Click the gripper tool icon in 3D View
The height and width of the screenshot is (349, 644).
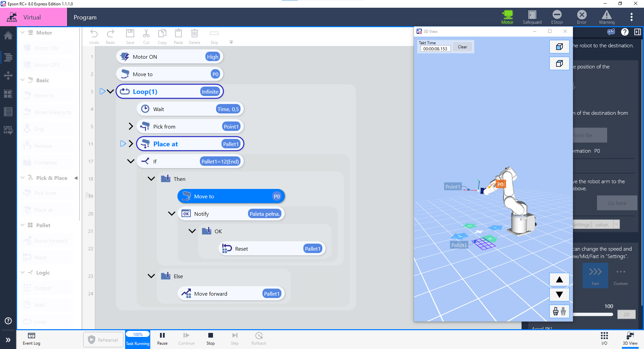[559, 311]
